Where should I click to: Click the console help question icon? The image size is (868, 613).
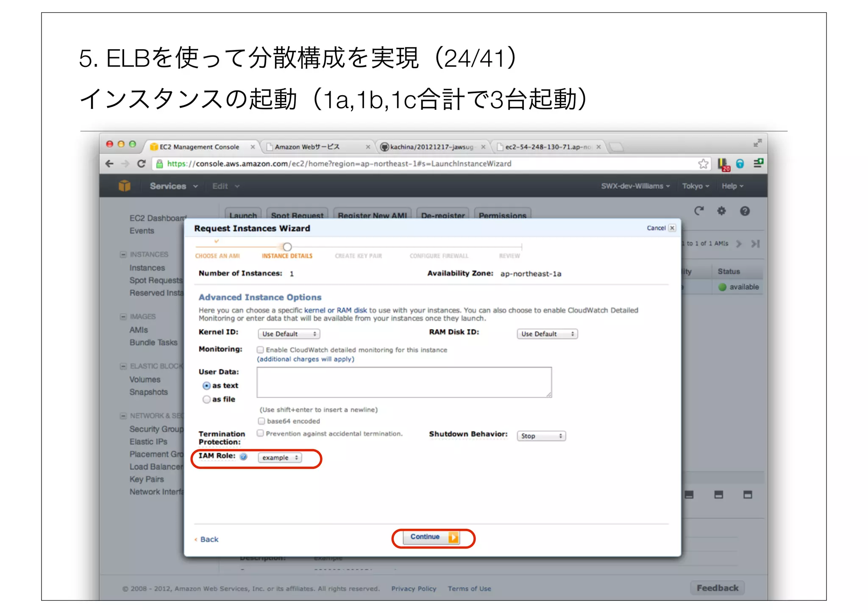745,211
